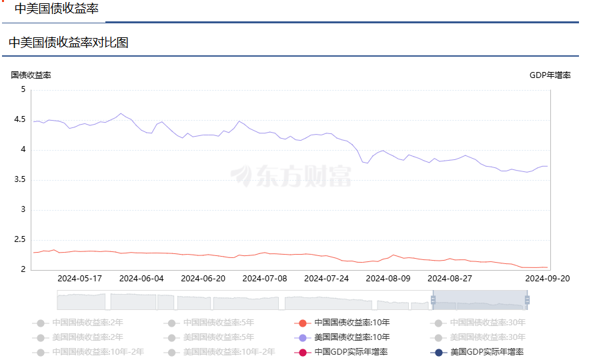Toggle 美国国债收益率:10年-2年 spread series
This screenshot has height=364, width=601.
pos(219,352)
